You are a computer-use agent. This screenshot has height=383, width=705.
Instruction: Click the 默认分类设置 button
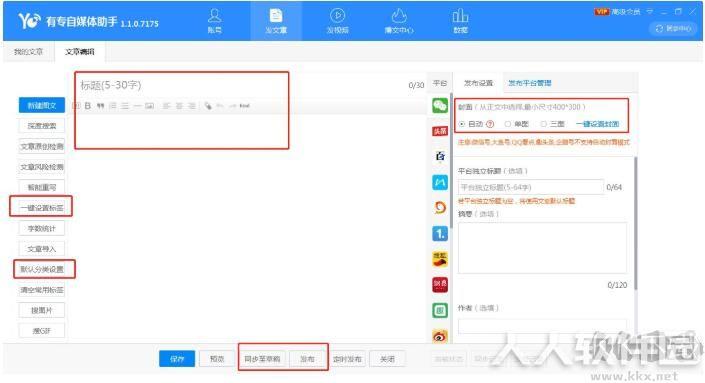[42, 269]
